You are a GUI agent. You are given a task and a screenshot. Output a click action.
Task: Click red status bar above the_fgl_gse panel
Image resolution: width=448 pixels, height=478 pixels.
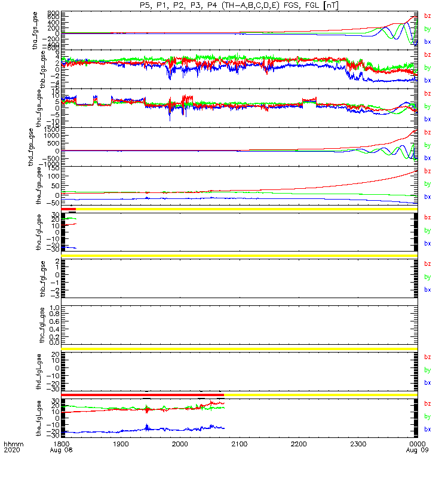pos(143,395)
